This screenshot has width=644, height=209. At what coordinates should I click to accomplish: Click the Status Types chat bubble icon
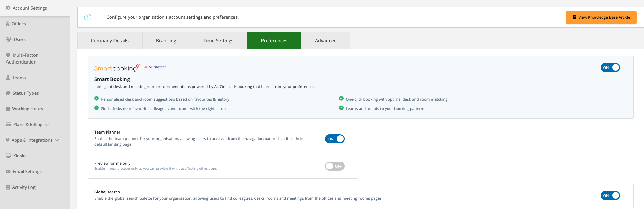(x=8, y=93)
